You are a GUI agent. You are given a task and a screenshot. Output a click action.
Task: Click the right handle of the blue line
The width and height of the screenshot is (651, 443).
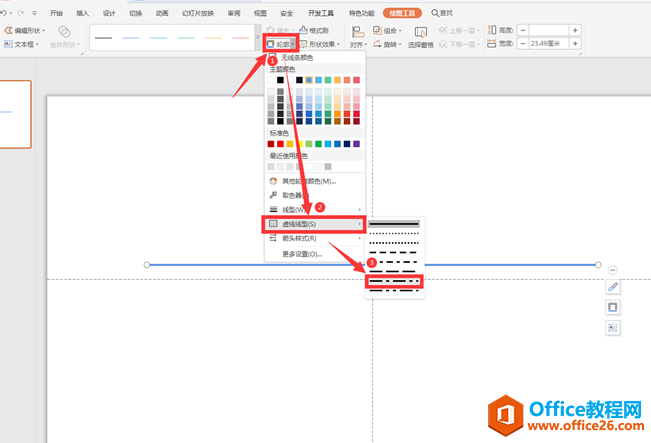coord(598,264)
